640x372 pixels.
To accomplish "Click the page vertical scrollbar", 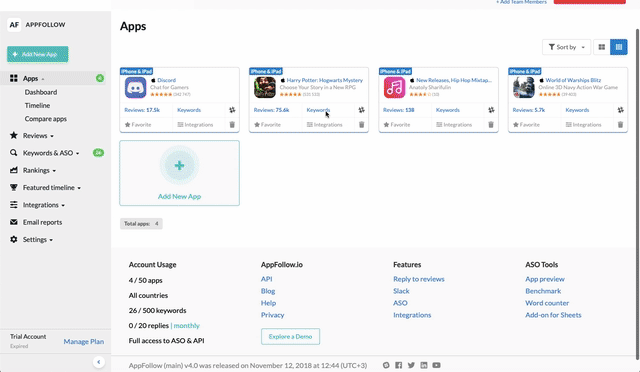I will click(x=637, y=194).
